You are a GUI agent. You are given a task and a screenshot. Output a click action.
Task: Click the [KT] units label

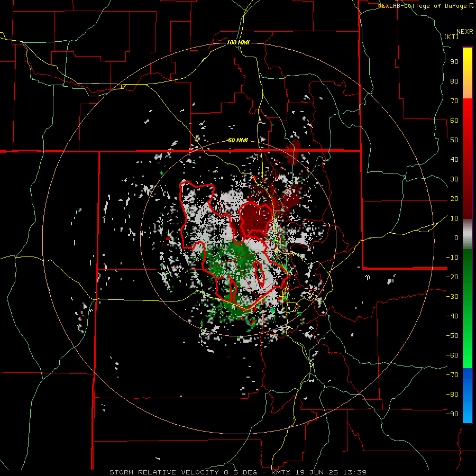pyautogui.click(x=452, y=36)
